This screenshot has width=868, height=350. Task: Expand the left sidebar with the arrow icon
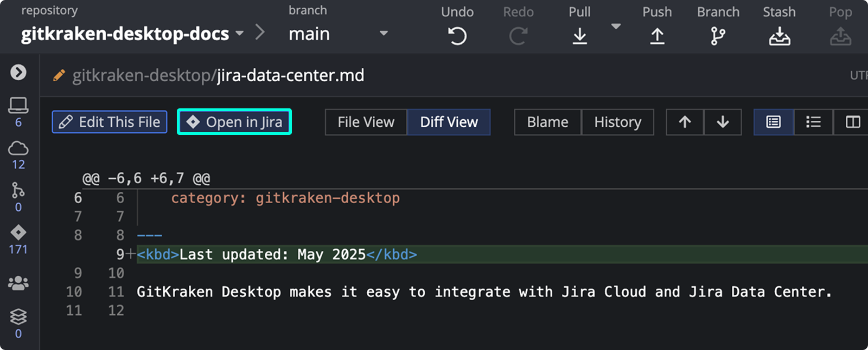18,72
